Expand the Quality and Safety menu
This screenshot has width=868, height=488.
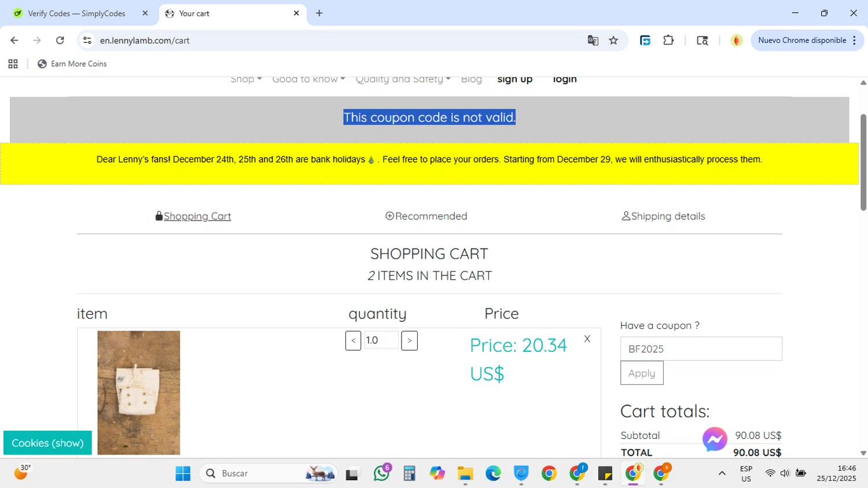(403, 79)
